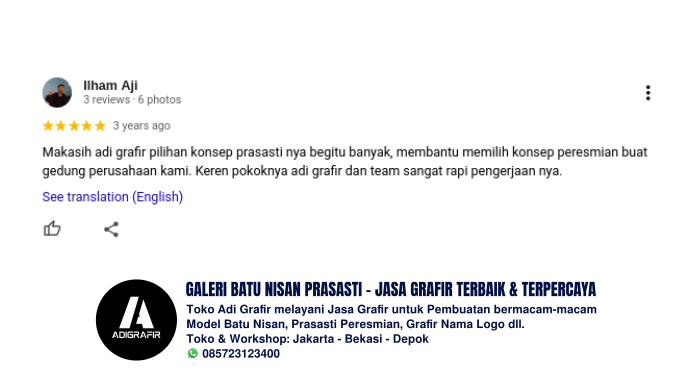Click the '3 years ago' timestamp
Image resolution: width=690 pixels, height=371 pixels.
pos(141,126)
